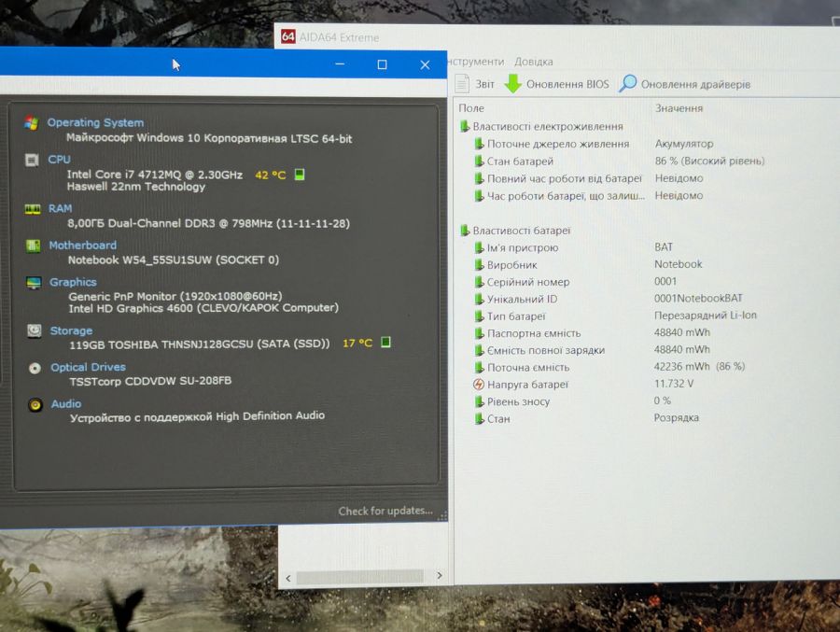The height and width of the screenshot is (632, 840).
Task: Open the RAM section link
Action: pos(60,208)
